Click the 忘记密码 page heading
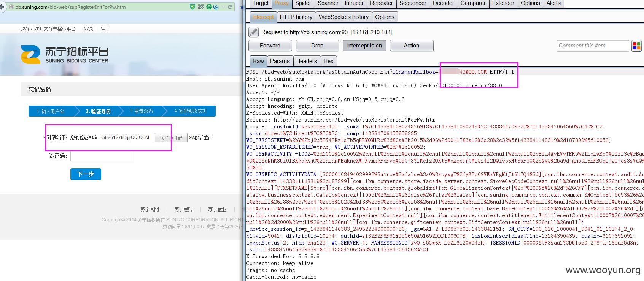644x281 pixels. [40, 90]
